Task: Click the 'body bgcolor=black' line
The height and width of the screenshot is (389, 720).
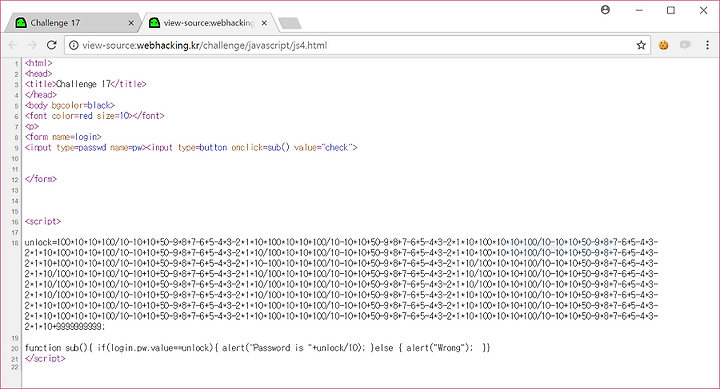Action: [x=70, y=105]
